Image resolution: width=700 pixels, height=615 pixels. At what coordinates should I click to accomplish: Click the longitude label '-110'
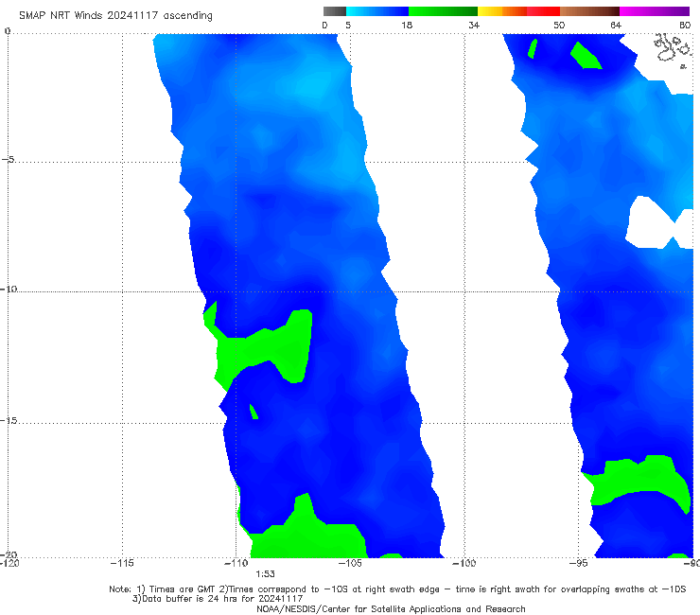236,563
